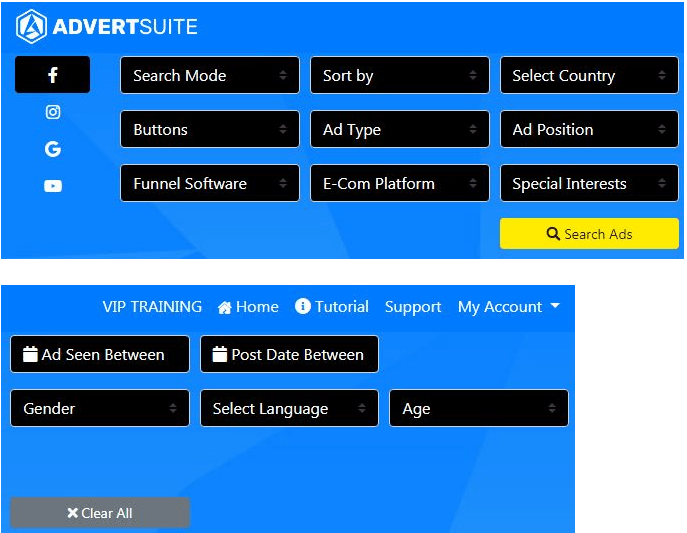Switch to the Google platform icon
This screenshot has width=687, height=533.
[53, 149]
